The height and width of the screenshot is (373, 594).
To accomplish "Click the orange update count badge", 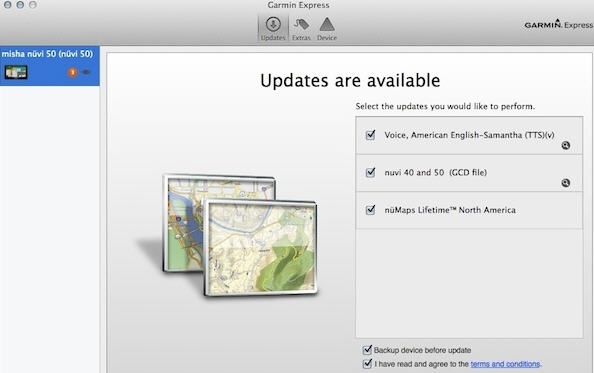I will tap(72, 72).
